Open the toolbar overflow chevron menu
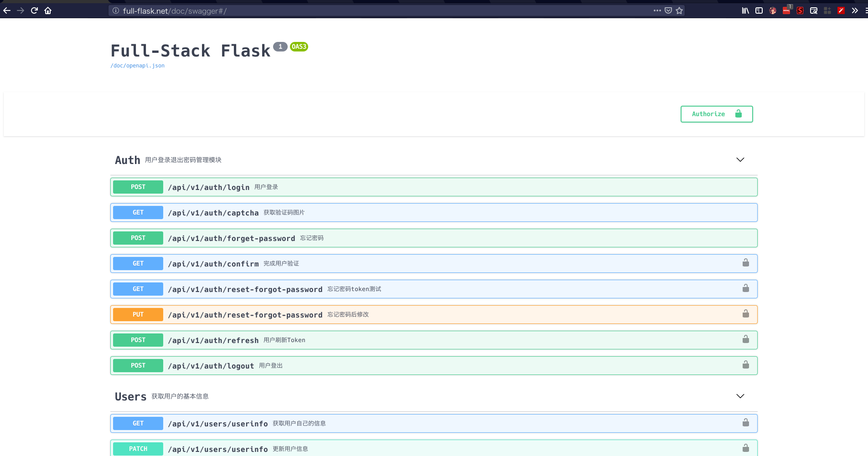868x456 pixels. click(x=855, y=10)
